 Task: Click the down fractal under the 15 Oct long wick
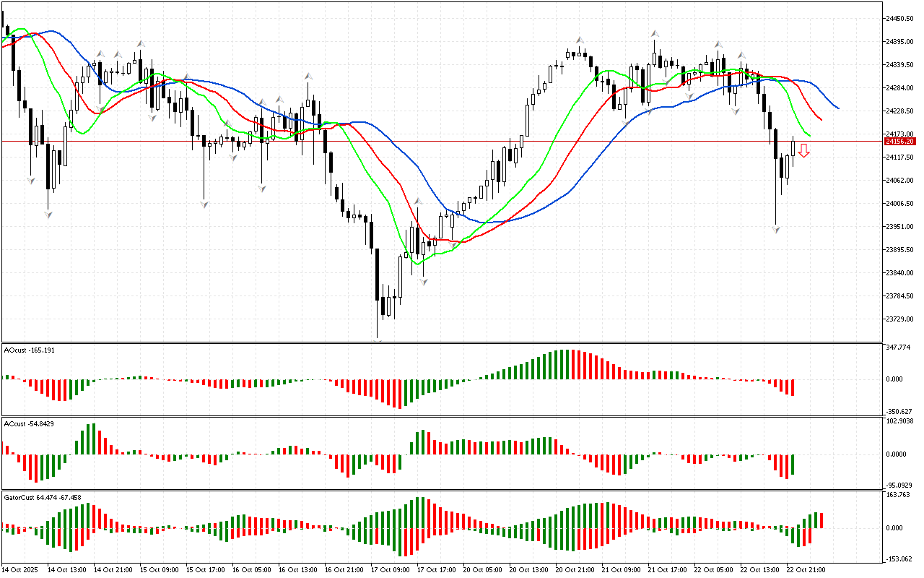coord(204,204)
